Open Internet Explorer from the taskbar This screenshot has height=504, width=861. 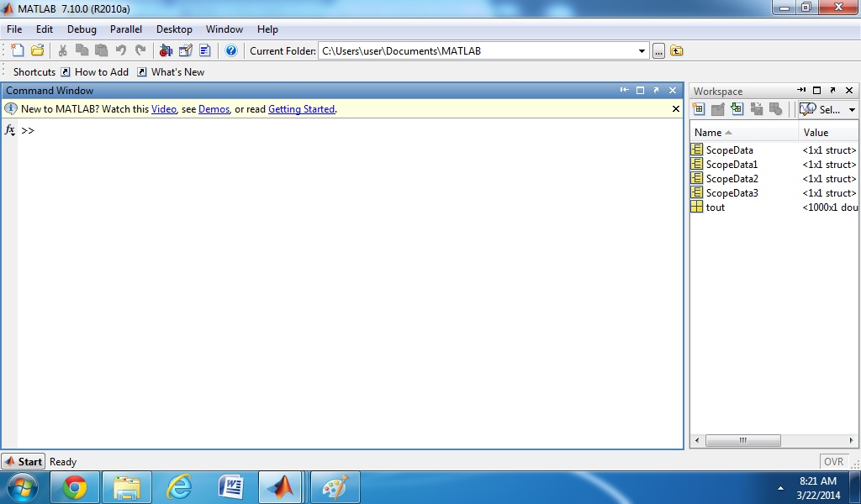tap(179, 486)
